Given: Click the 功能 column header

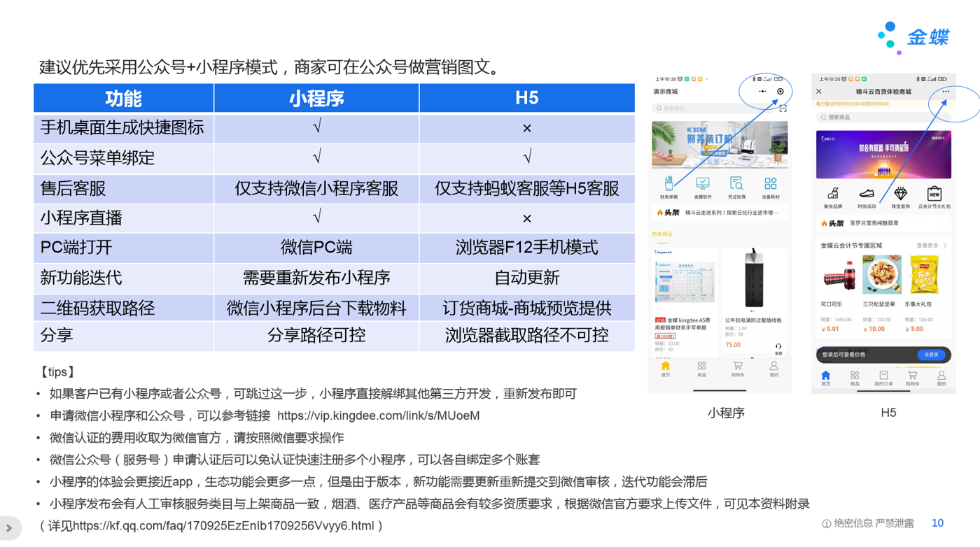Looking at the screenshot, I should (x=124, y=98).
